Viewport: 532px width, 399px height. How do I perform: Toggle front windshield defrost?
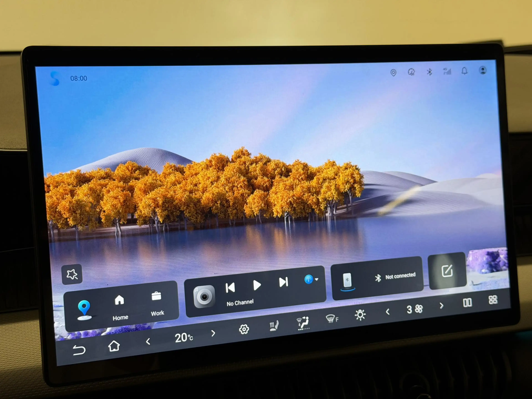332,319
